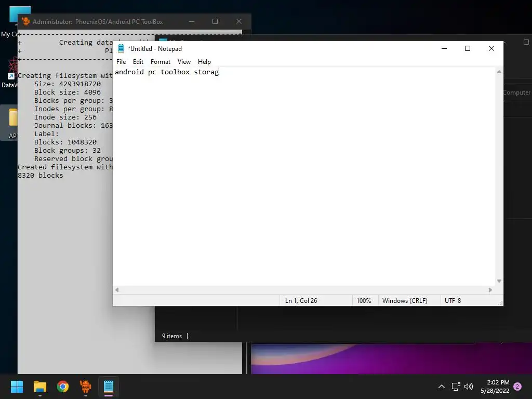Show hidden system tray icons
This screenshot has width=532, height=399.
[x=442, y=387]
